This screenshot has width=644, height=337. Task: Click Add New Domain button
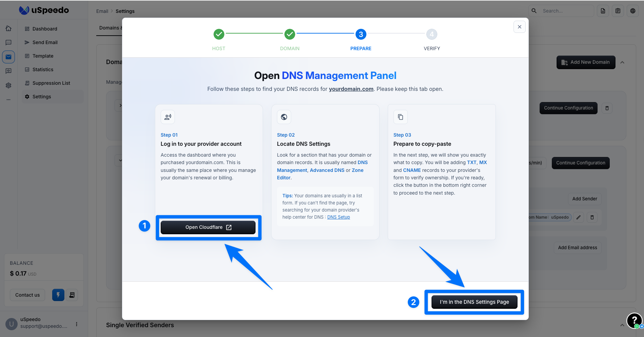tap(586, 62)
